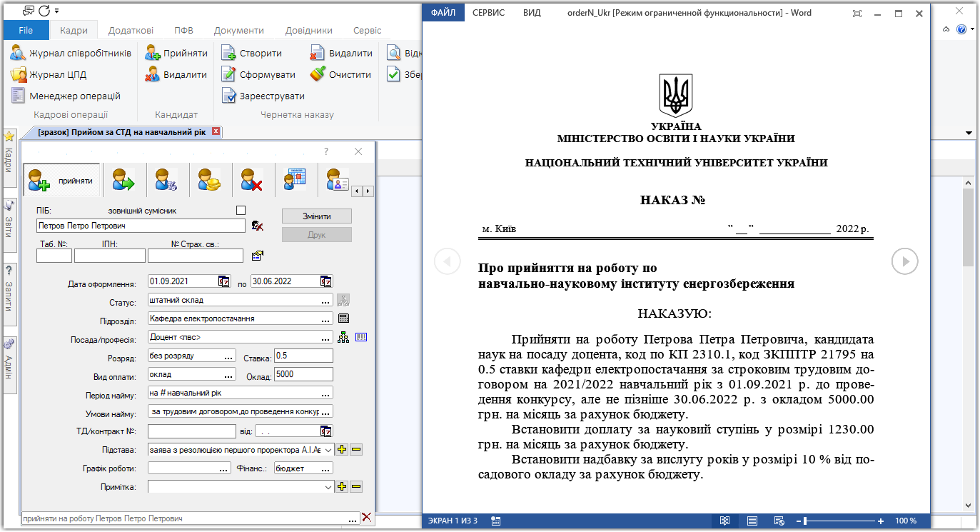
Task: Click Видалити in the Кандидат group
Action: [176, 74]
